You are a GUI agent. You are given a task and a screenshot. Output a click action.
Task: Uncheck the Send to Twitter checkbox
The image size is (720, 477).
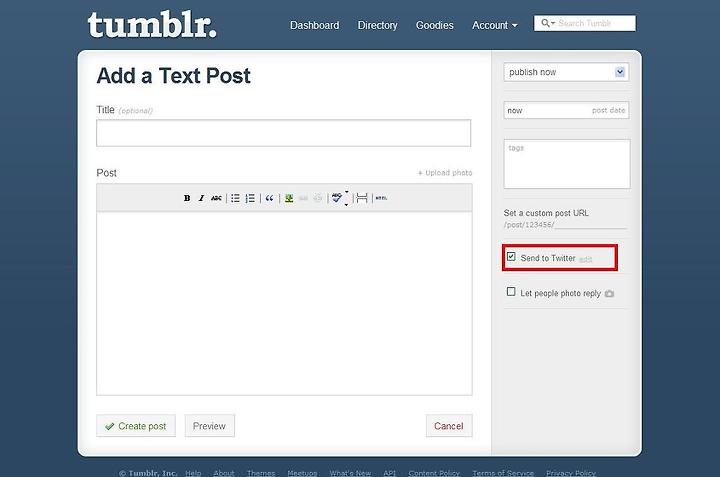511,257
